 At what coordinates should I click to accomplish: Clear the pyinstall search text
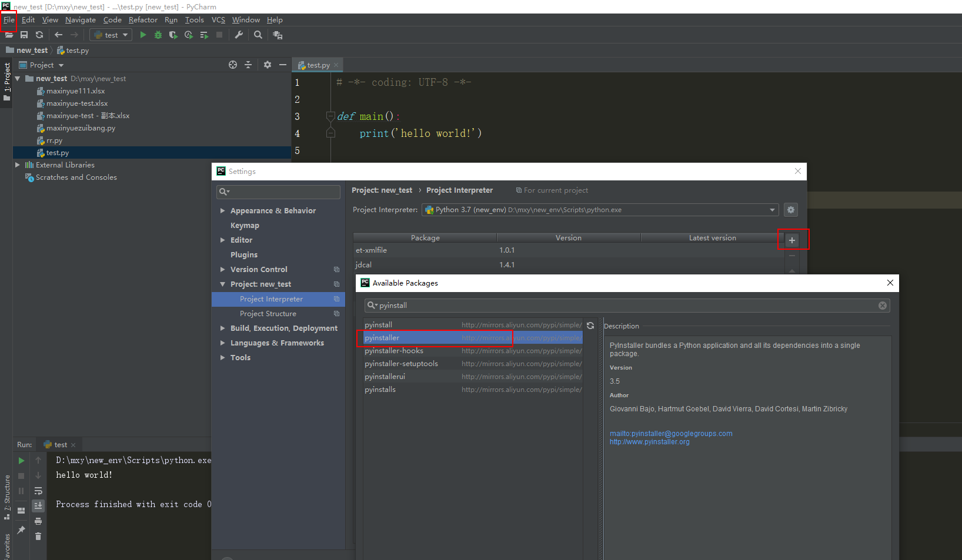click(x=883, y=306)
